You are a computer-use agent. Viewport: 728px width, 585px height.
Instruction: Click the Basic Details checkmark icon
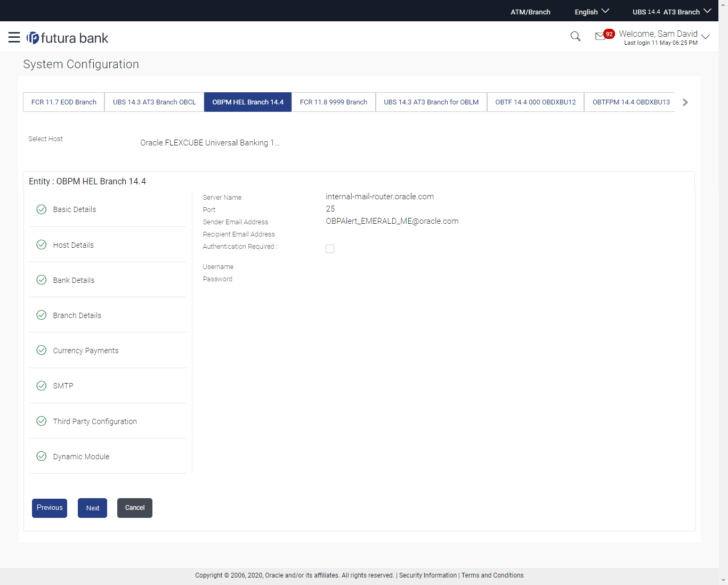[x=42, y=209]
